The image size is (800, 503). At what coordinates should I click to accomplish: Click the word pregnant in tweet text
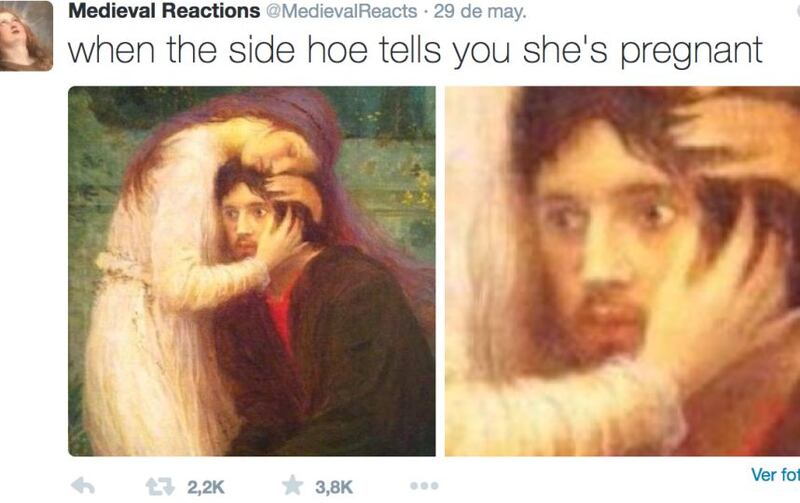coord(691,53)
